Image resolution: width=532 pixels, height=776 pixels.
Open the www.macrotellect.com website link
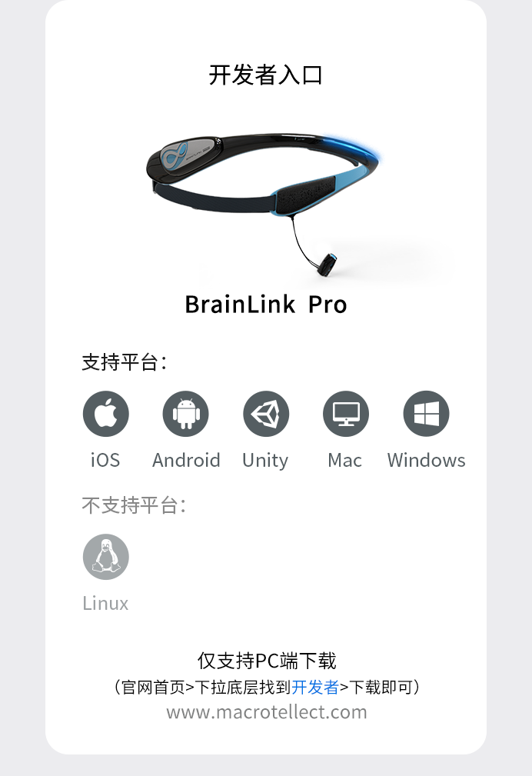266,712
